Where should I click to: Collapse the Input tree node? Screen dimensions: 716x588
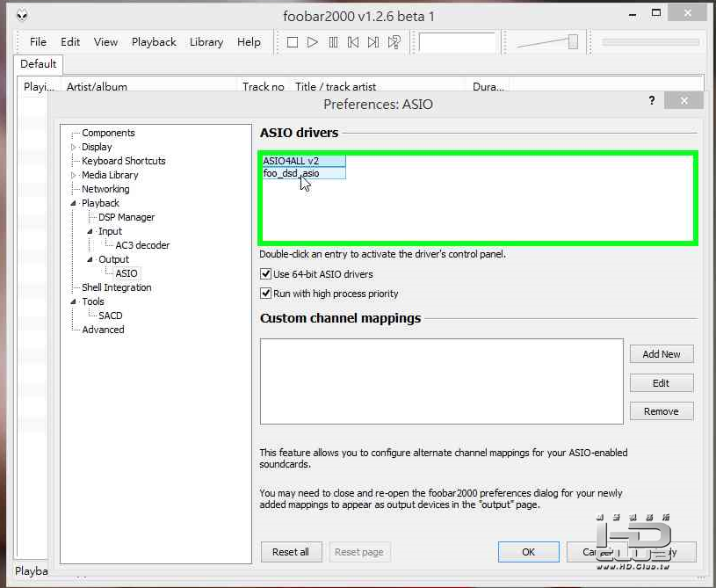click(x=90, y=232)
